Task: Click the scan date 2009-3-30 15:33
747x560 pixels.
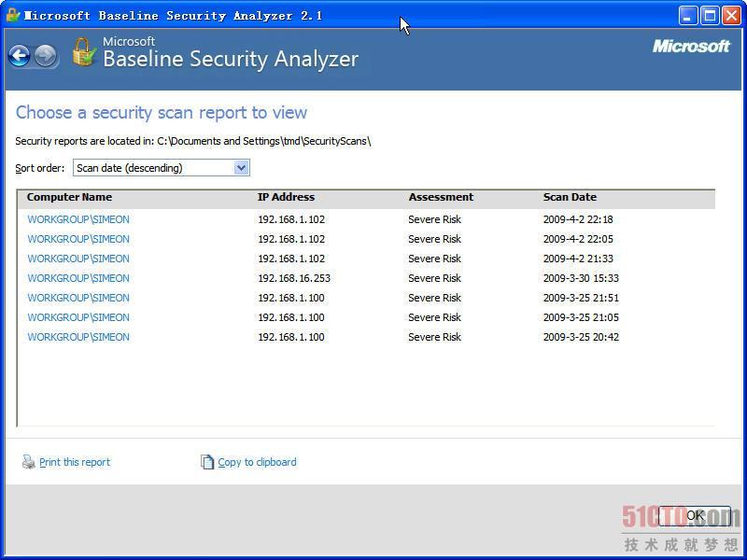Action: pyautogui.click(x=581, y=278)
